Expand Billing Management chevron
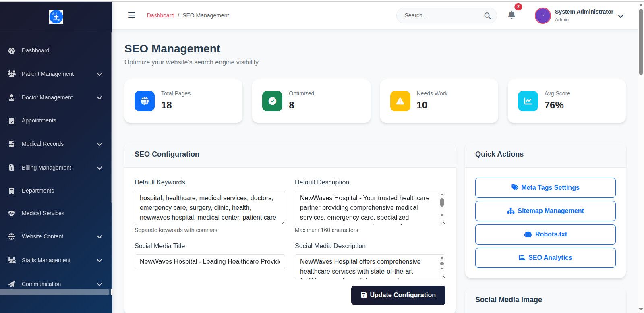The height and width of the screenshot is (313, 644). coord(99,168)
